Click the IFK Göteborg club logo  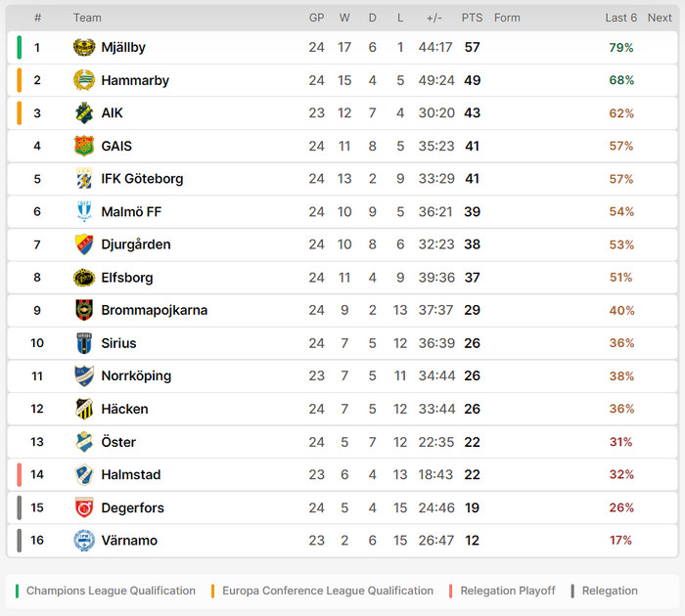tap(84, 179)
